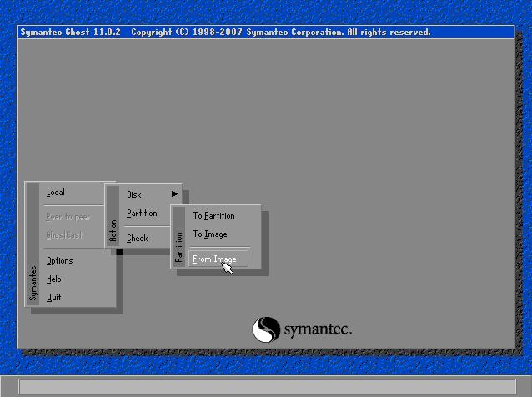Select the GhostCast menu entry

click(x=64, y=235)
